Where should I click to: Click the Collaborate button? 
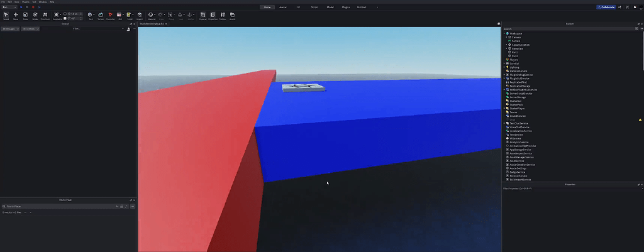606,7
